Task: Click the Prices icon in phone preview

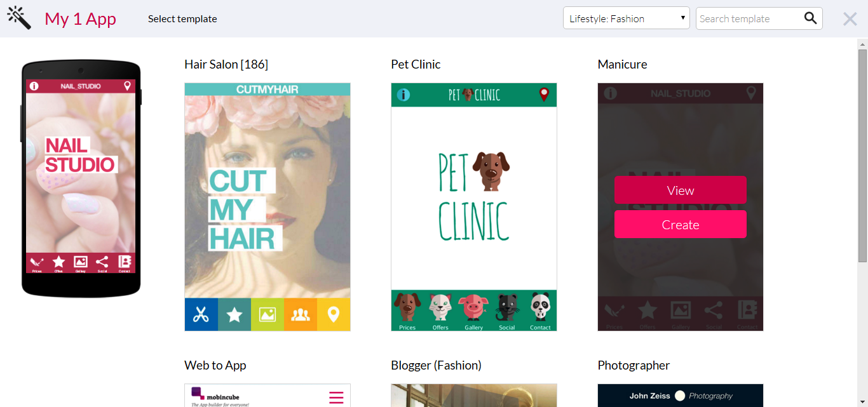Action: [x=37, y=262]
